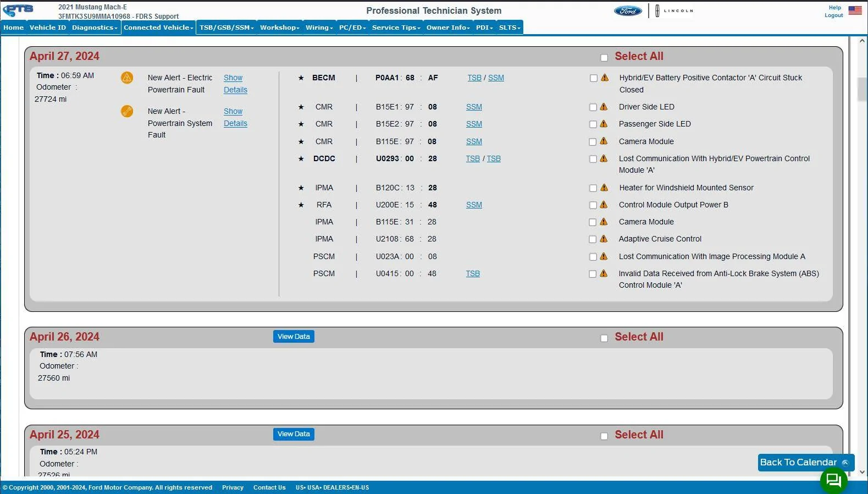Click warning icon for Invalid Data Received from ABS
The height and width of the screenshot is (494, 868).
point(604,273)
